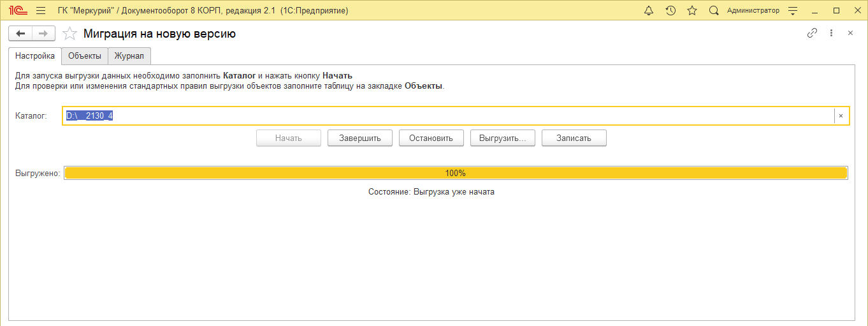Open the Выгрузить... dialog button
The image size is (868, 326).
(x=502, y=138)
